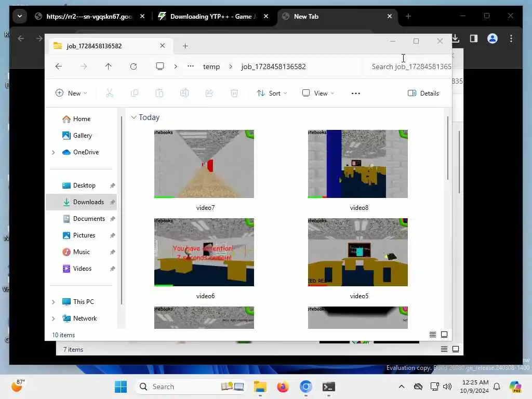
Task: Select the video8 thumbnail
Action: tap(357, 164)
